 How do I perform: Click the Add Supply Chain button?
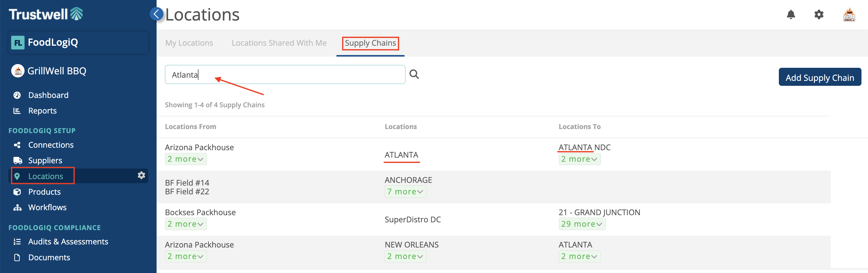820,77
